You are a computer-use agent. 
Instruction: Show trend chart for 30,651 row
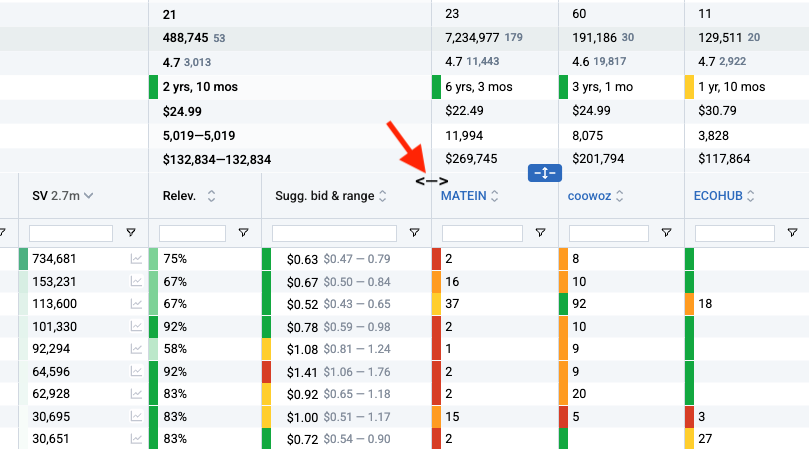(x=136, y=439)
